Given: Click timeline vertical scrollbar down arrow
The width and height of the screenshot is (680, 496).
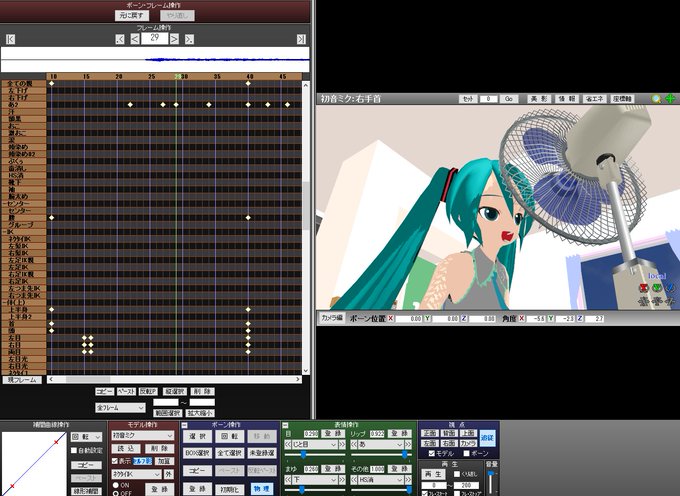Looking at the screenshot, I should coord(306,371).
